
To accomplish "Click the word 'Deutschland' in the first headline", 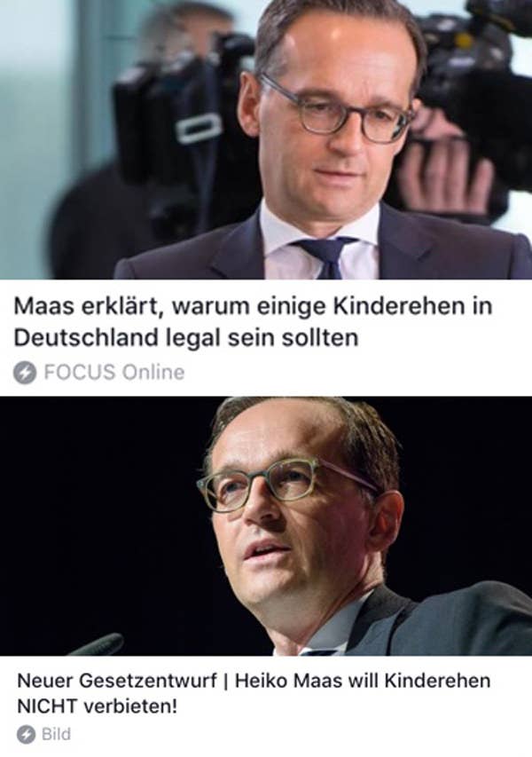I will 86,337.
